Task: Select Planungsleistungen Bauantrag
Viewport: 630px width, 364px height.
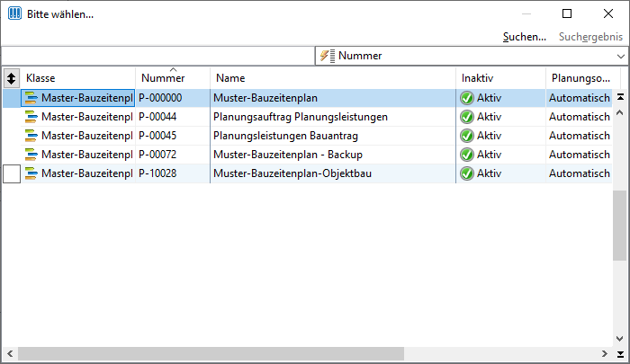Action: (285, 136)
